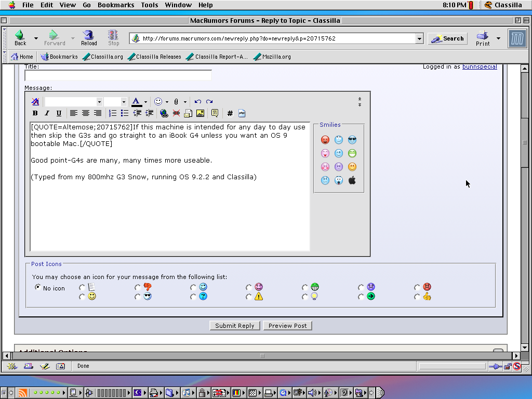Click the Undo arrow in editor
Image resolution: width=532 pixels, height=399 pixels.
coord(198,101)
